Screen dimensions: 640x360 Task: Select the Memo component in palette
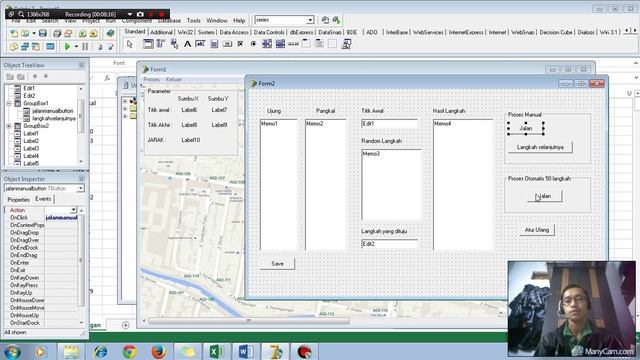pyautogui.click(x=214, y=44)
